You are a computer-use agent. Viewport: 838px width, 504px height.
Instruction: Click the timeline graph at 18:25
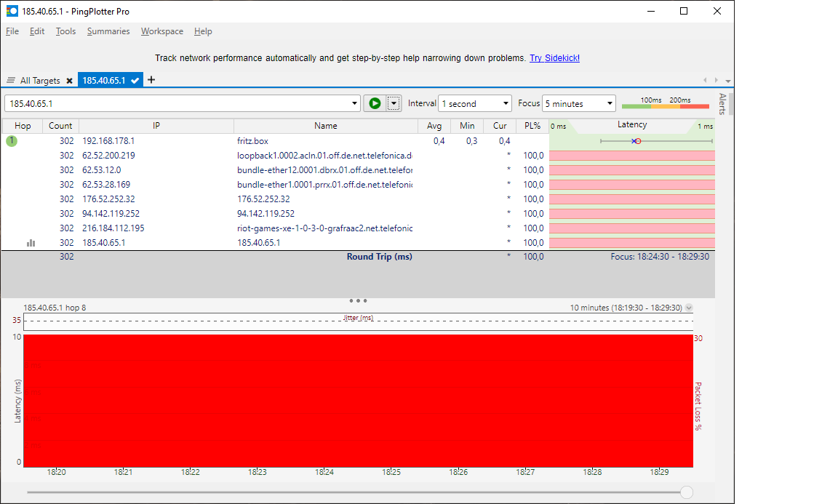[x=391, y=401]
